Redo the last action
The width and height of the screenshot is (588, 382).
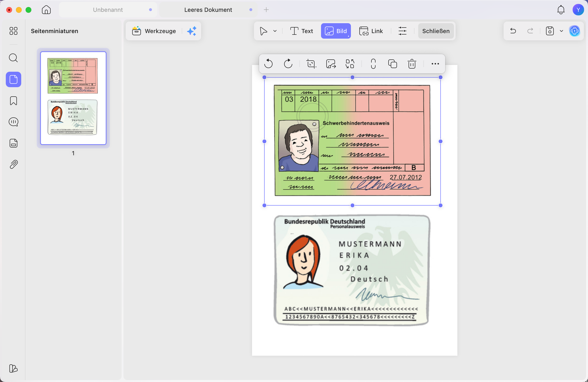pyautogui.click(x=530, y=31)
